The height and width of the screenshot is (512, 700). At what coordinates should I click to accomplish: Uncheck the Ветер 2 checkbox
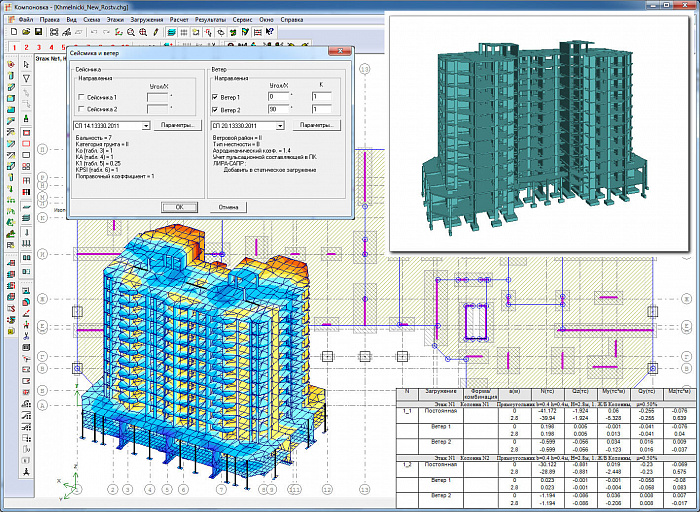click(x=215, y=109)
